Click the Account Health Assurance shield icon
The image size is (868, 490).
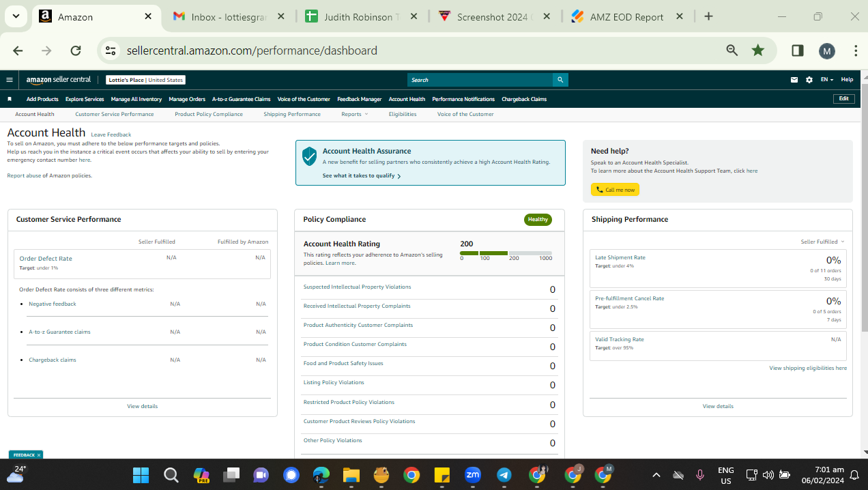[310, 156]
